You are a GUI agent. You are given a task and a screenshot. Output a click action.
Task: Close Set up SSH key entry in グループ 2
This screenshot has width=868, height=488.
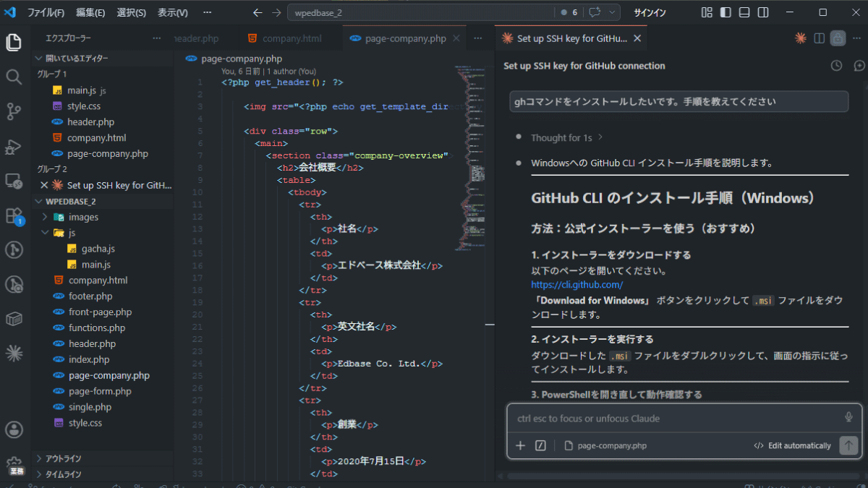(43, 185)
